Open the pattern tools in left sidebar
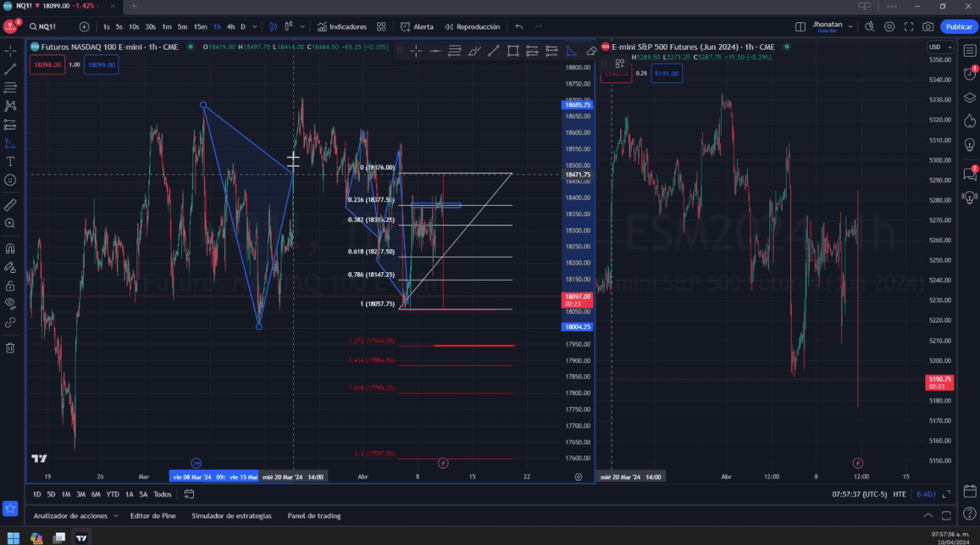 pyautogui.click(x=10, y=106)
